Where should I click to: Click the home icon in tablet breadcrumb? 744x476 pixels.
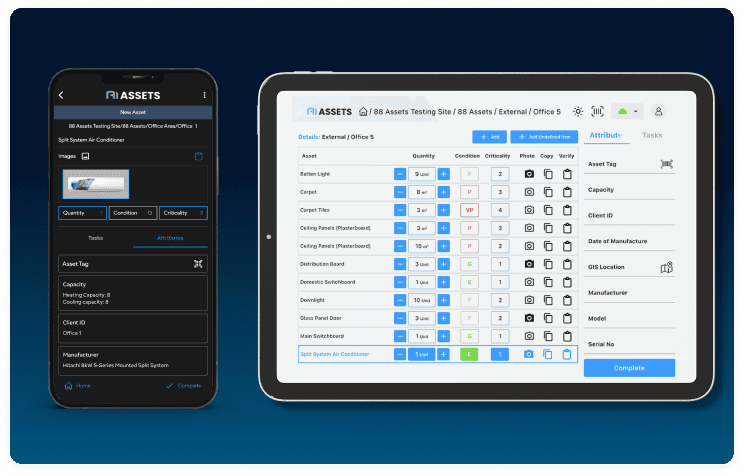(x=364, y=112)
